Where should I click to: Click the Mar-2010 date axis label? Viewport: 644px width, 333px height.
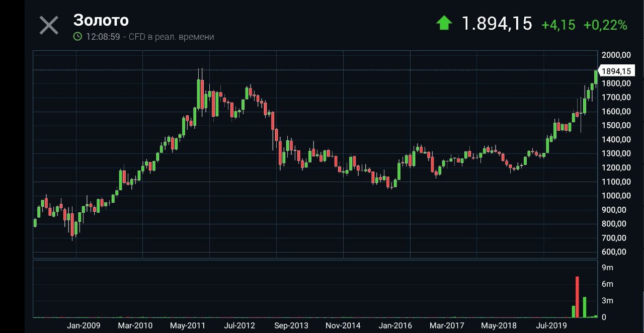pyautogui.click(x=135, y=325)
